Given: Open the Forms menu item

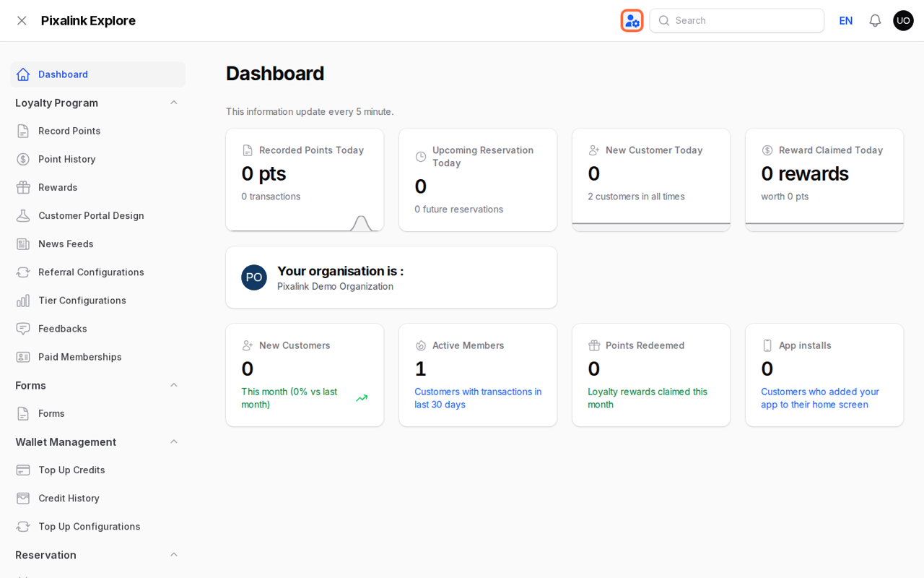Looking at the screenshot, I should pos(97,413).
